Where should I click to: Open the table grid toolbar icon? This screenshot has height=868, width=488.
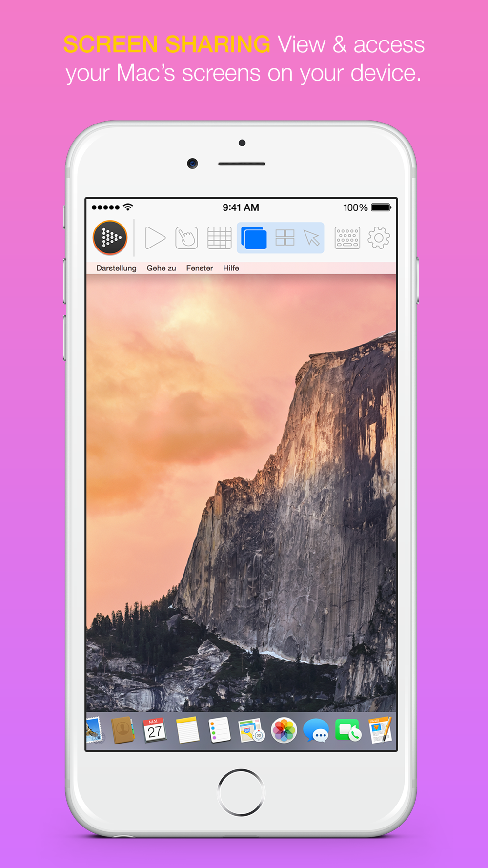tap(220, 238)
